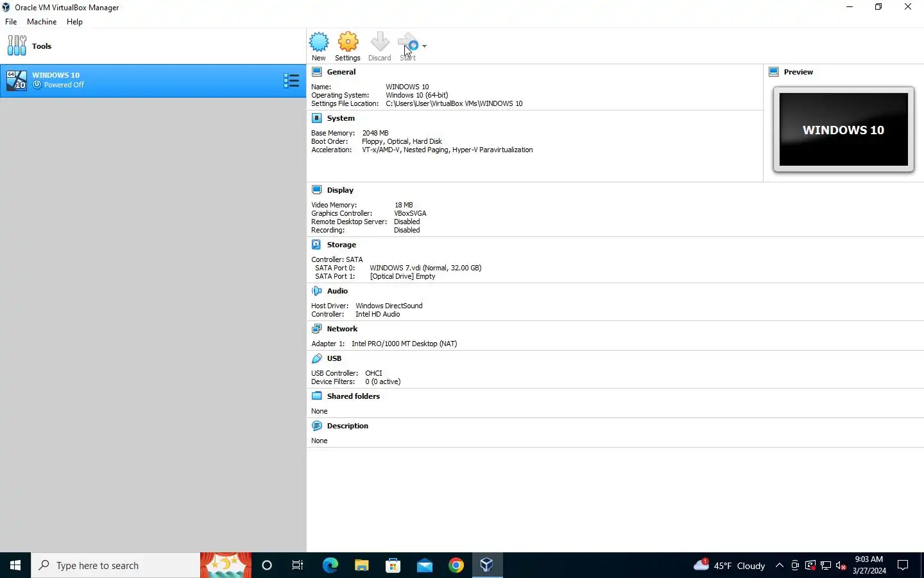The image size is (924, 578).
Task: Click the USB section plug icon
Action: pos(316,358)
